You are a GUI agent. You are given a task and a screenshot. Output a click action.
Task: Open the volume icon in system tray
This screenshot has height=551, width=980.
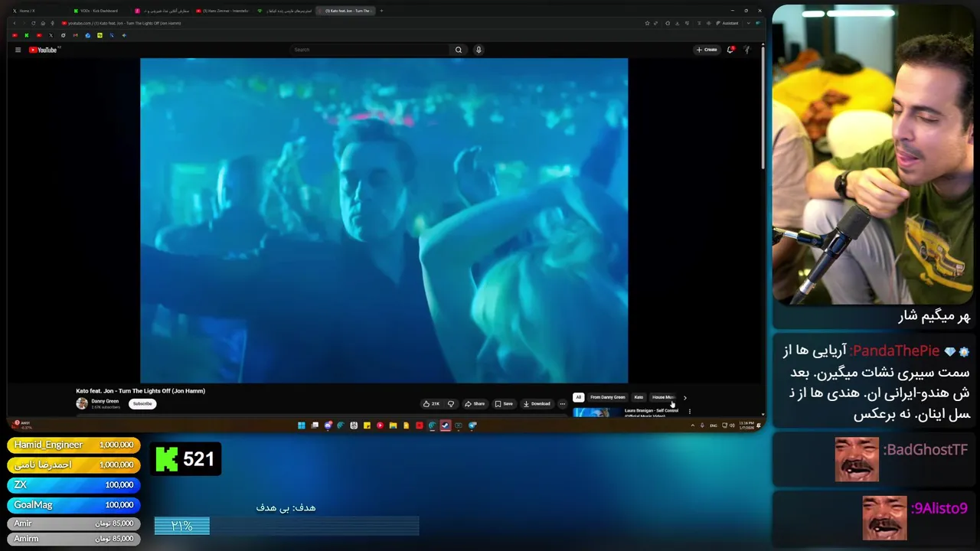732,425
